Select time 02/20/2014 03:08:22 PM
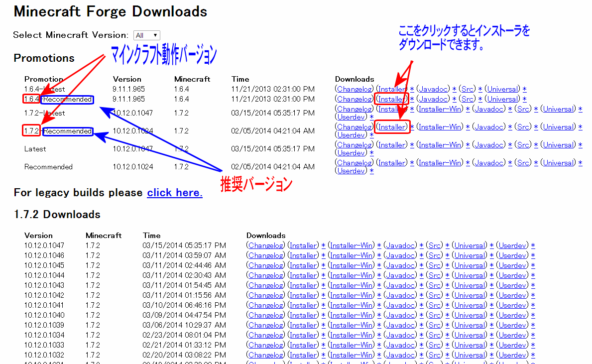Viewport: 592px width, 364px height. (184, 356)
